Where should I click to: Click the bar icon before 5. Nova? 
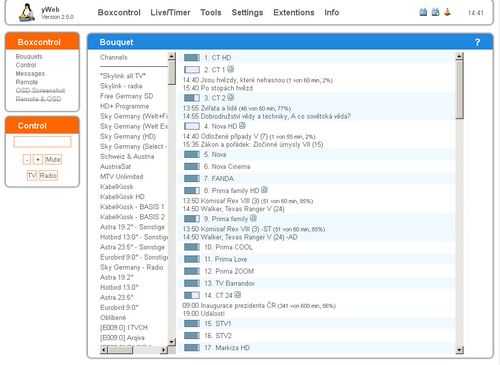(192, 154)
